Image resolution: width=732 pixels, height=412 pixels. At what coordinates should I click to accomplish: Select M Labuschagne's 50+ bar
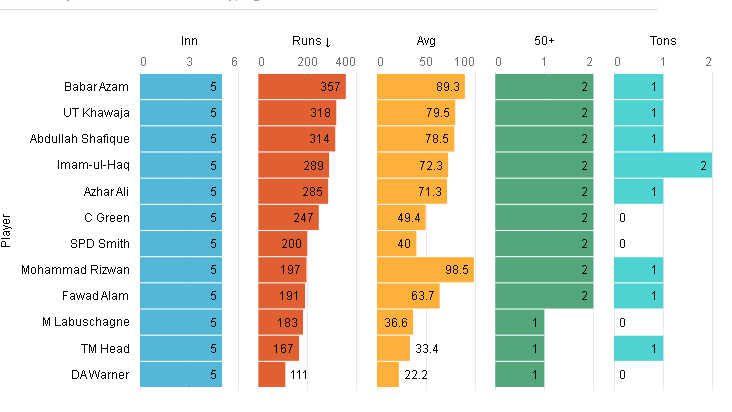click(521, 322)
